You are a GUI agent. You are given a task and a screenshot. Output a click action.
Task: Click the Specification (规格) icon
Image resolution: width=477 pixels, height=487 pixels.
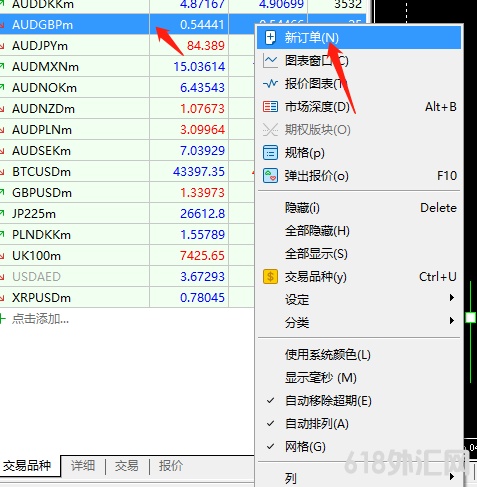270,153
